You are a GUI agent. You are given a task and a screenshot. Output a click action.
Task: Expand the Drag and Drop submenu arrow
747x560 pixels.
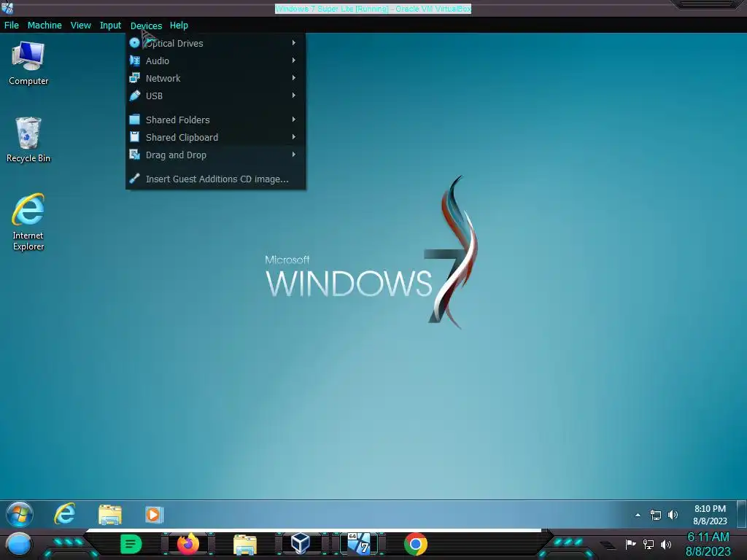(x=293, y=155)
